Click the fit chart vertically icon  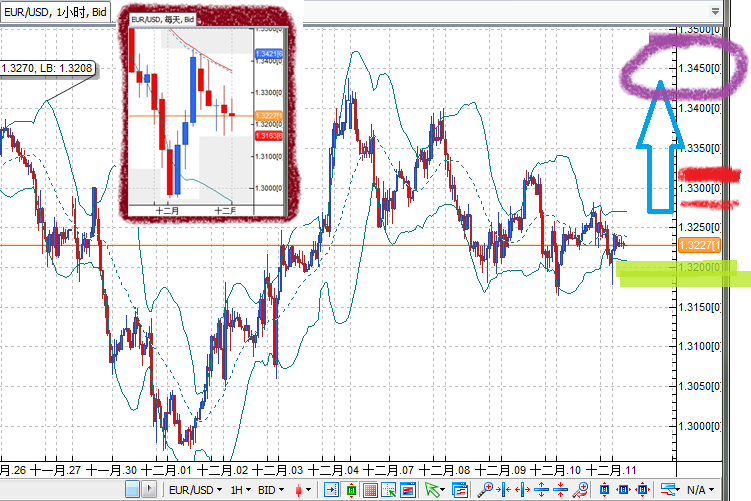[x=604, y=490]
